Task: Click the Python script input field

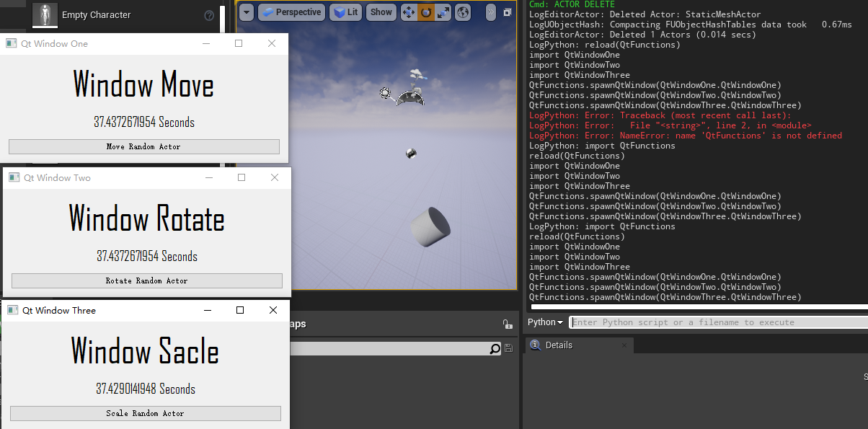Action: click(x=717, y=322)
